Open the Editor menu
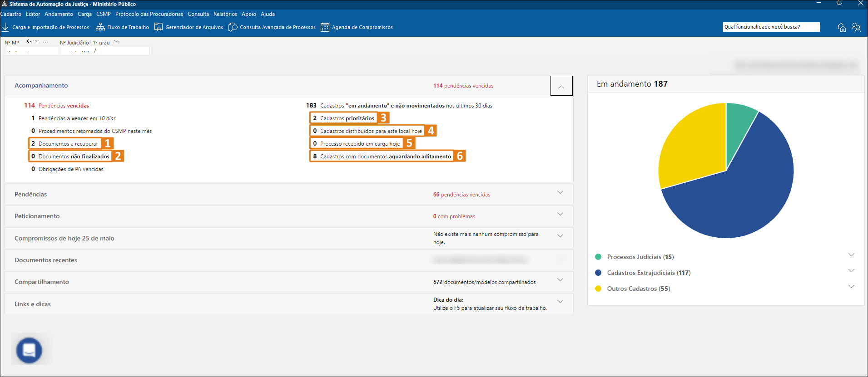 [x=33, y=14]
